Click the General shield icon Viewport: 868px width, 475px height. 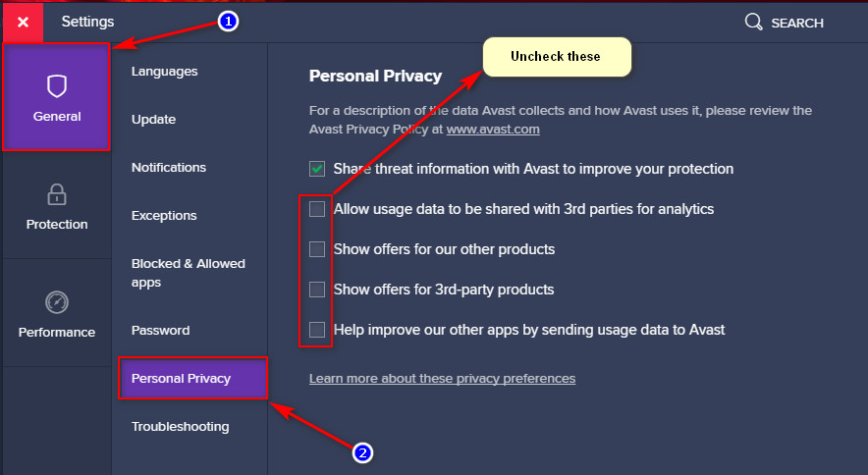point(57,86)
